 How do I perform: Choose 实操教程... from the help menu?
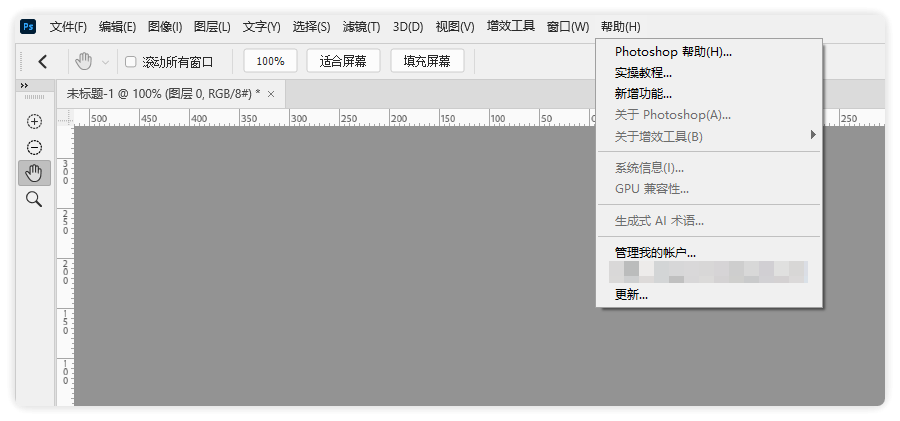pyautogui.click(x=709, y=73)
